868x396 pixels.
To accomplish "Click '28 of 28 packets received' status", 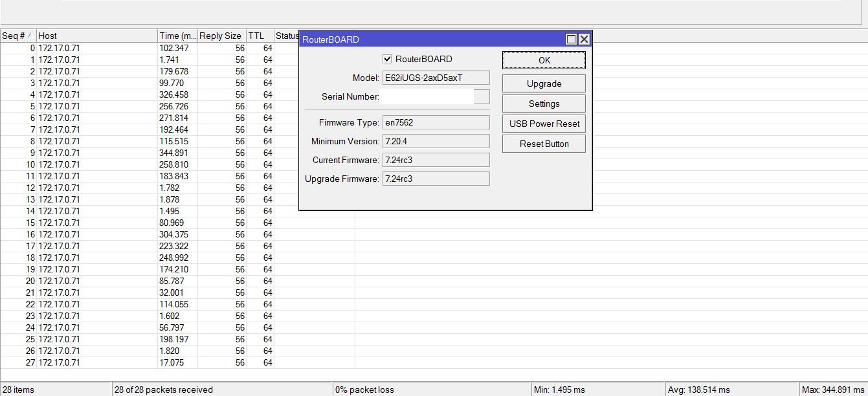I will click(222, 390).
